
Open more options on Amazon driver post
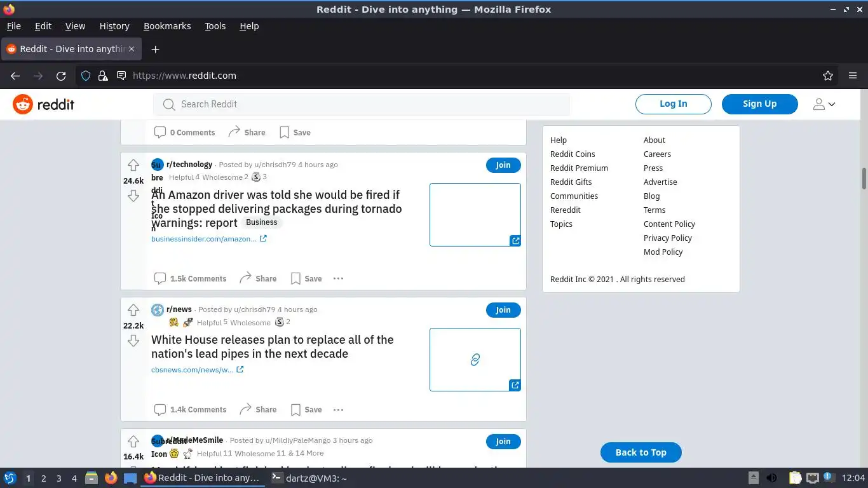[x=338, y=278]
